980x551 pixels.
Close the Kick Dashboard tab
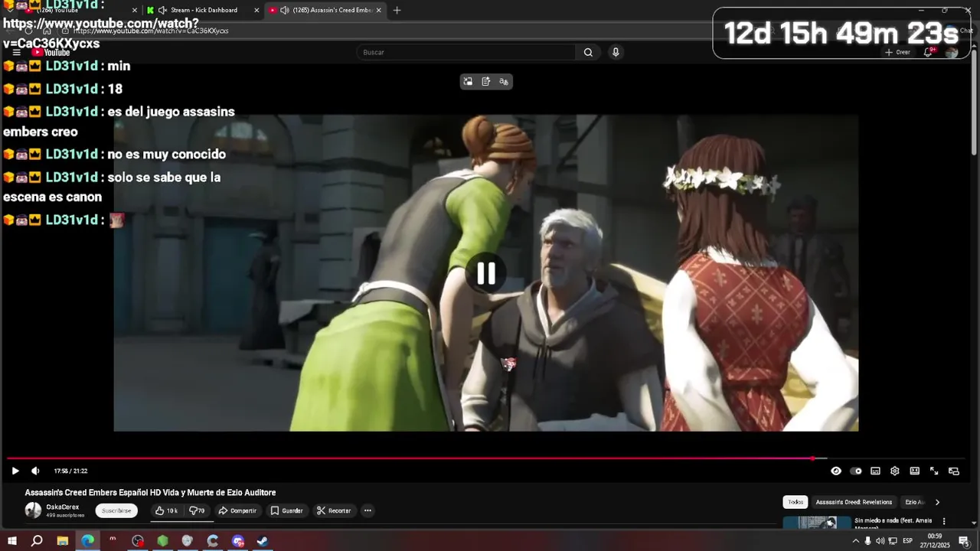click(255, 10)
